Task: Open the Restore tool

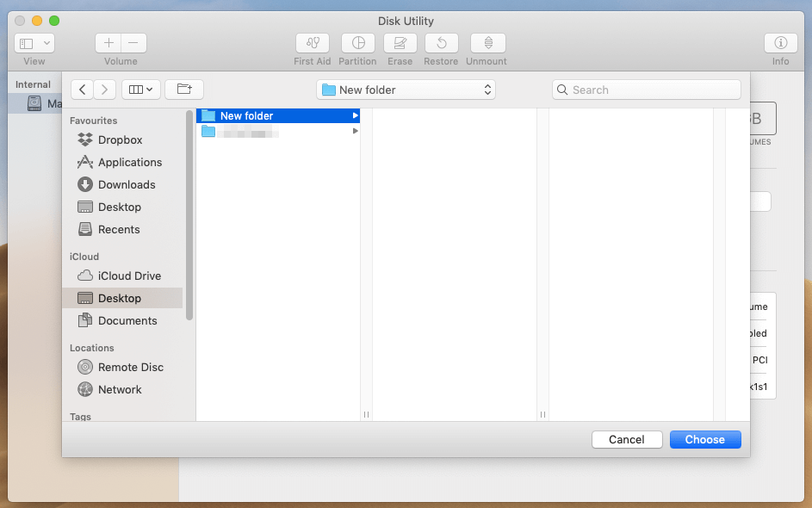Action: [441, 43]
